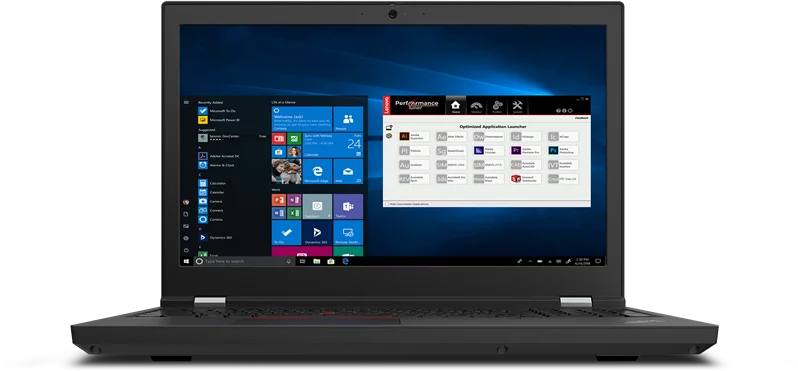
Task: Open Microsoft Power BI in Start menu list
Action: pyautogui.click(x=219, y=120)
